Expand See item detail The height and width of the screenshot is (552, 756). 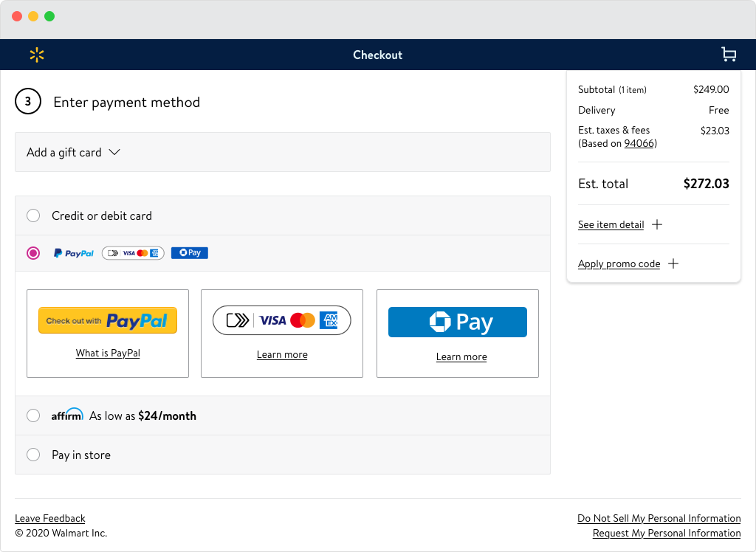tap(611, 224)
